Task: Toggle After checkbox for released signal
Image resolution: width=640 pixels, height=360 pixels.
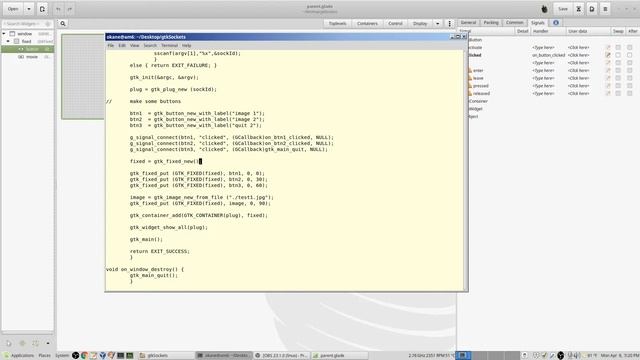Action: pos(630,93)
